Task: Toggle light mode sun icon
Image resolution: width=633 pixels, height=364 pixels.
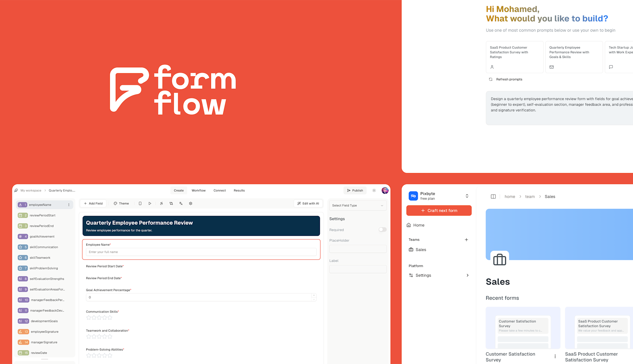Action: click(x=374, y=190)
